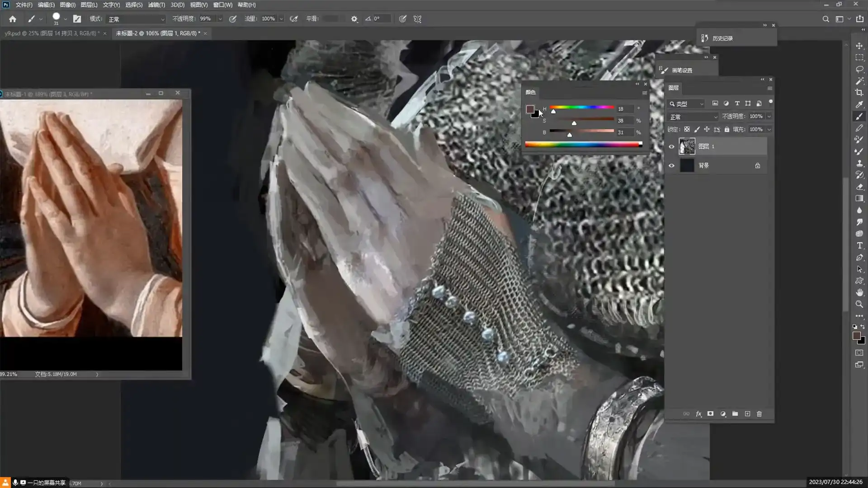Open the 画笔设置 panel
Image resolution: width=868 pixels, height=488 pixels.
pyautogui.click(x=681, y=70)
